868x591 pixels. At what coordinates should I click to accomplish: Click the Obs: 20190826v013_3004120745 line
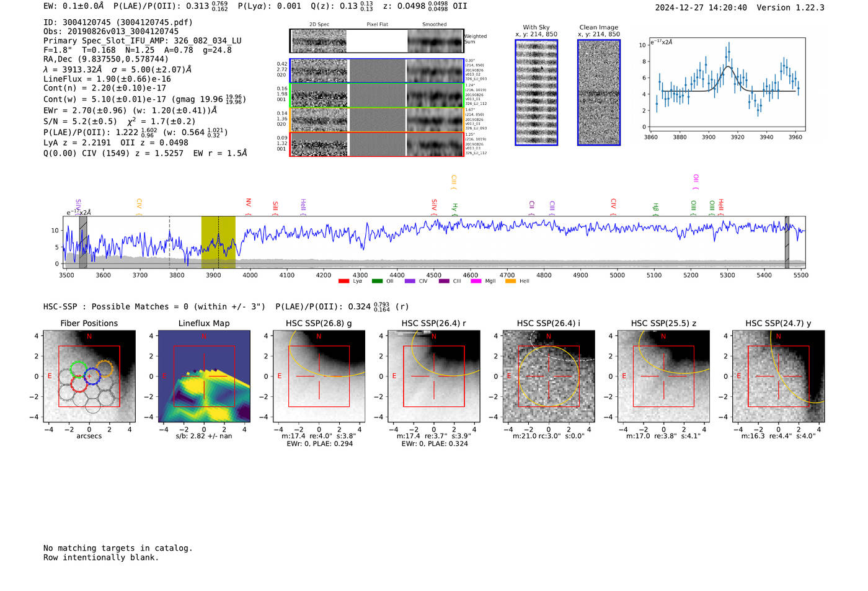[x=111, y=32]
